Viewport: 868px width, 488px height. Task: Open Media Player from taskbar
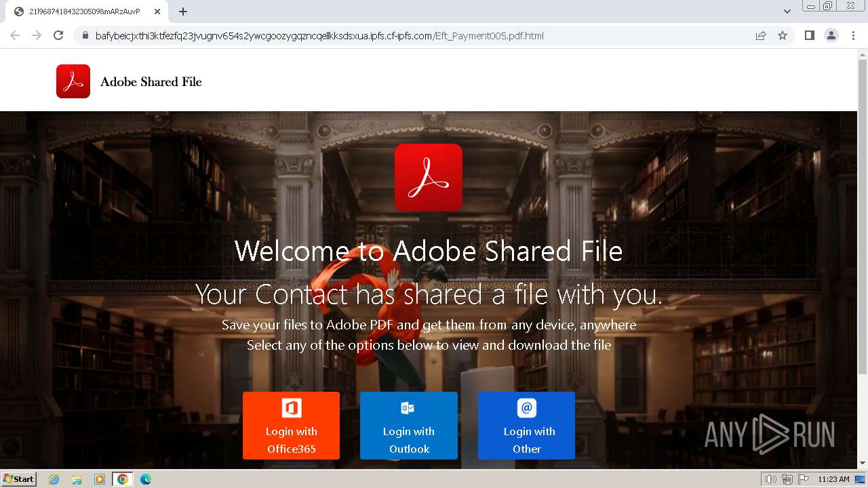pyautogui.click(x=100, y=479)
